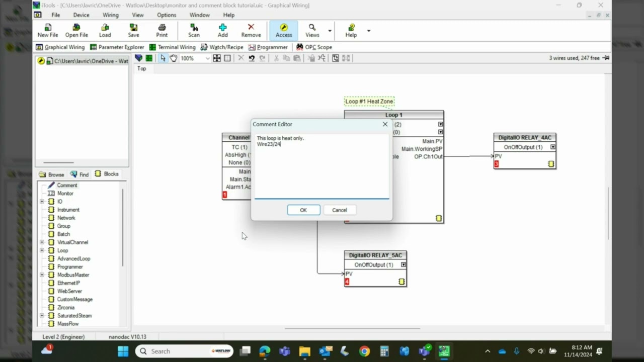Image resolution: width=644 pixels, height=362 pixels.
Task: Click the Views toolbar button
Action: coord(312,31)
